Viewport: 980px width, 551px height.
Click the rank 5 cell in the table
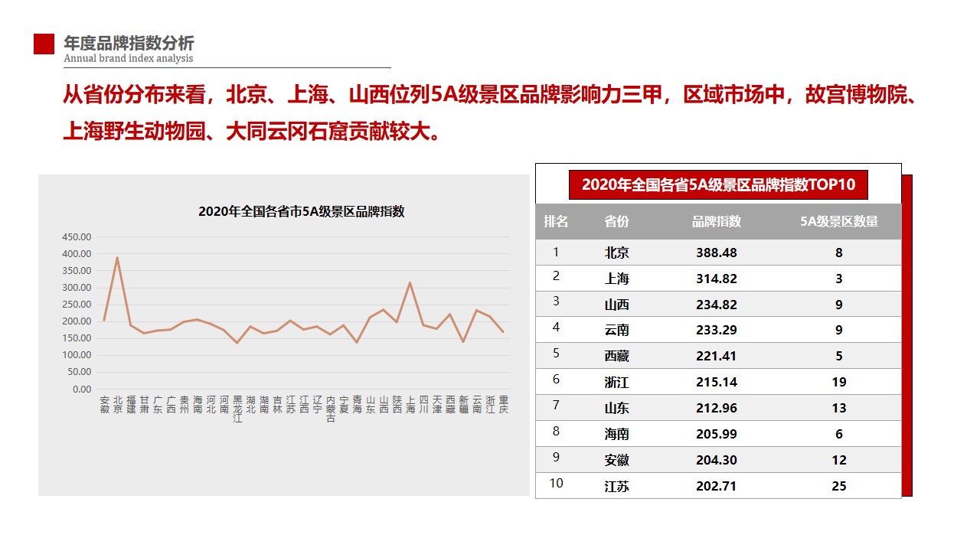click(x=556, y=354)
